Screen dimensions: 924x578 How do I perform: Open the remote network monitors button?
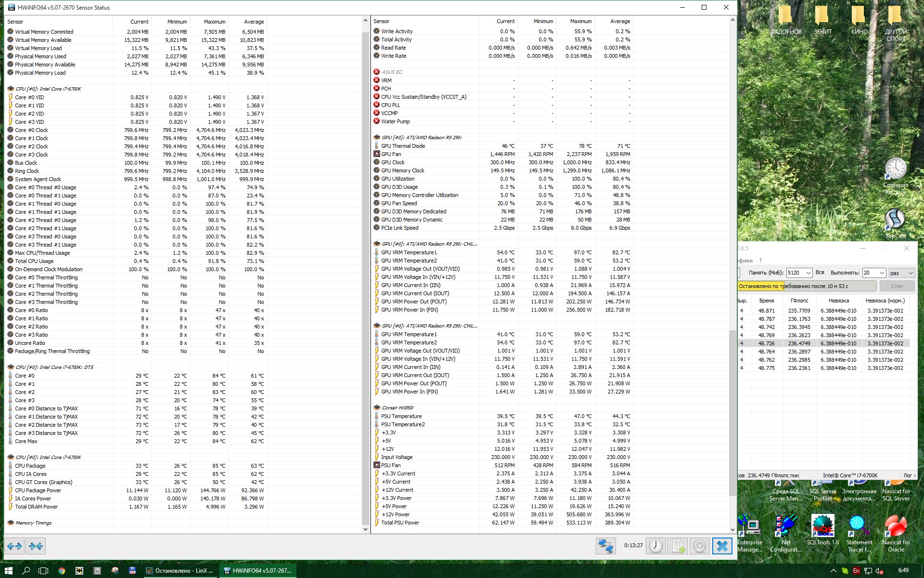coord(605,546)
